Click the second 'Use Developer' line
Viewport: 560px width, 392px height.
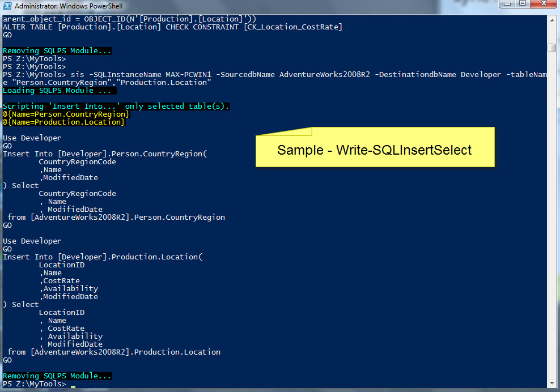point(32,241)
